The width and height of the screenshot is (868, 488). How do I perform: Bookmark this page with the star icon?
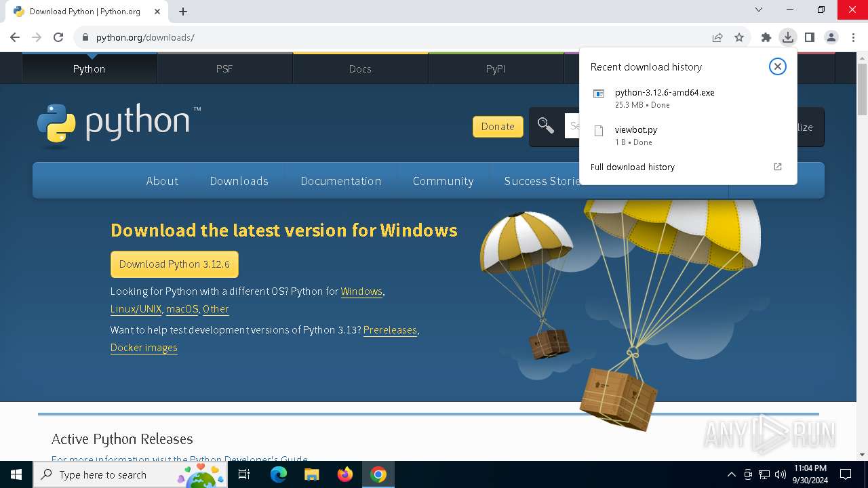pyautogui.click(x=739, y=37)
